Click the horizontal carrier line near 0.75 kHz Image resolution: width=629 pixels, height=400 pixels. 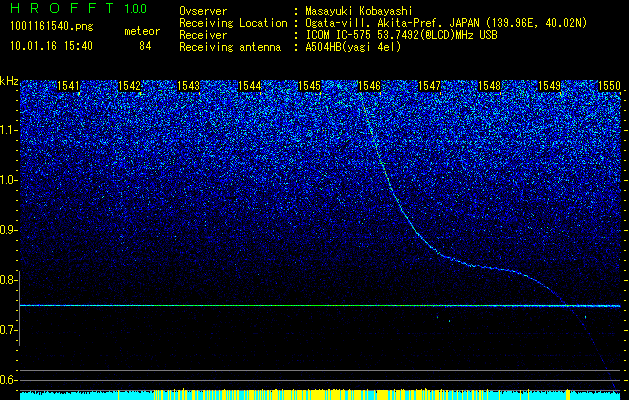coord(320,306)
